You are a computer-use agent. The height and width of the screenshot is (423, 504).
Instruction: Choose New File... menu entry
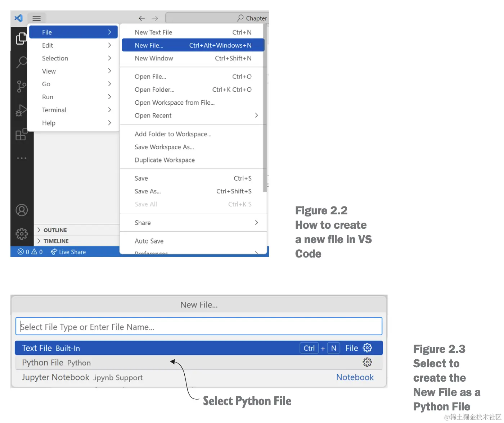point(193,45)
